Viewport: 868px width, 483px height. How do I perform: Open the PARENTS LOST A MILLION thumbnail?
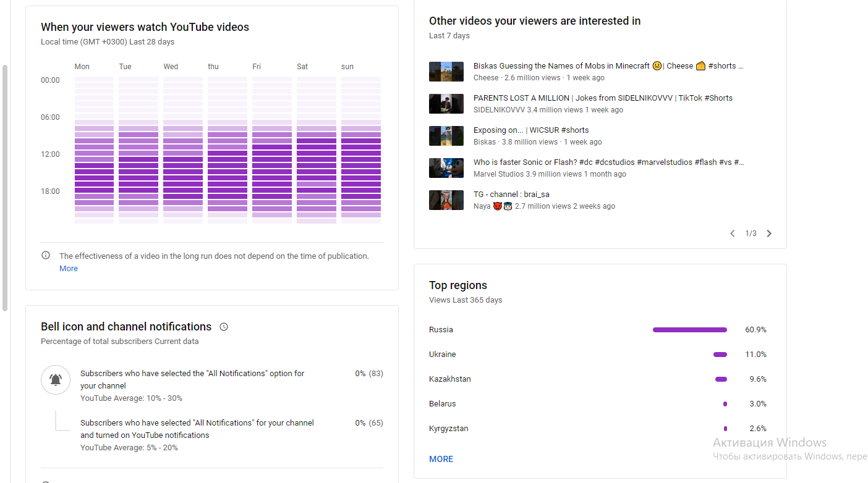[x=446, y=104]
